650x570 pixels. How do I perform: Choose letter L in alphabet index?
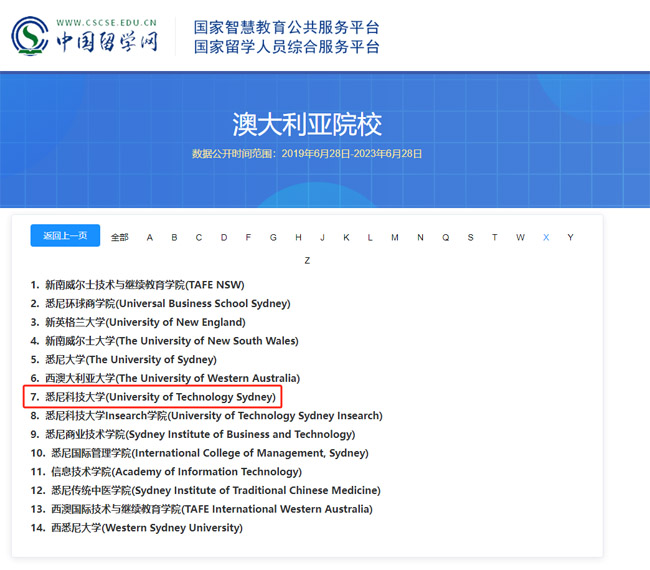tap(370, 238)
